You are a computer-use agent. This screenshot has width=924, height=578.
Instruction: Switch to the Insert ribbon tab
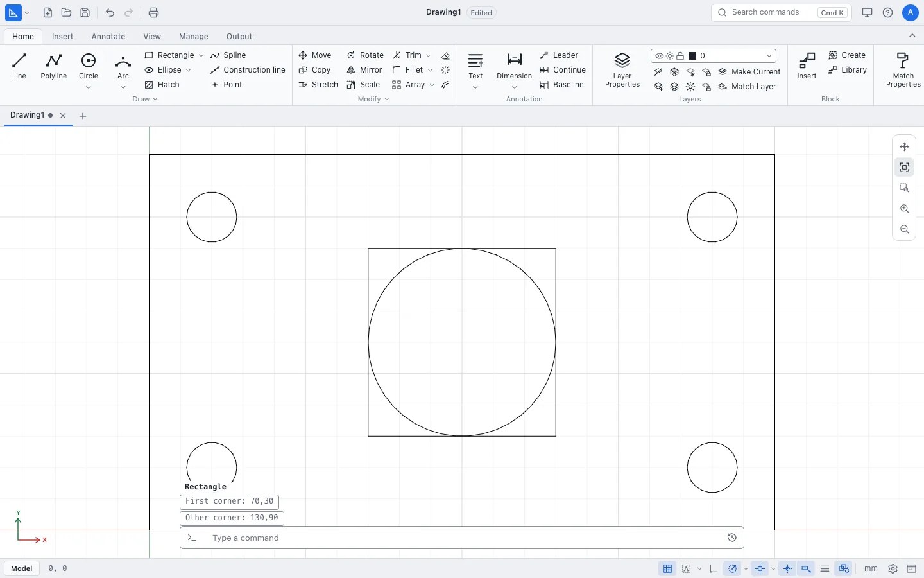coord(63,37)
